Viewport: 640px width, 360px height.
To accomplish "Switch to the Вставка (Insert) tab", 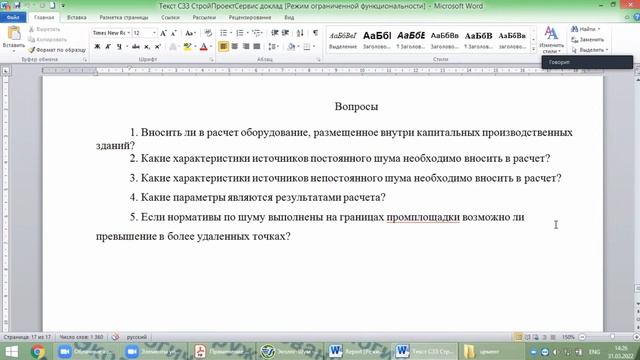I will coord(76,18).
